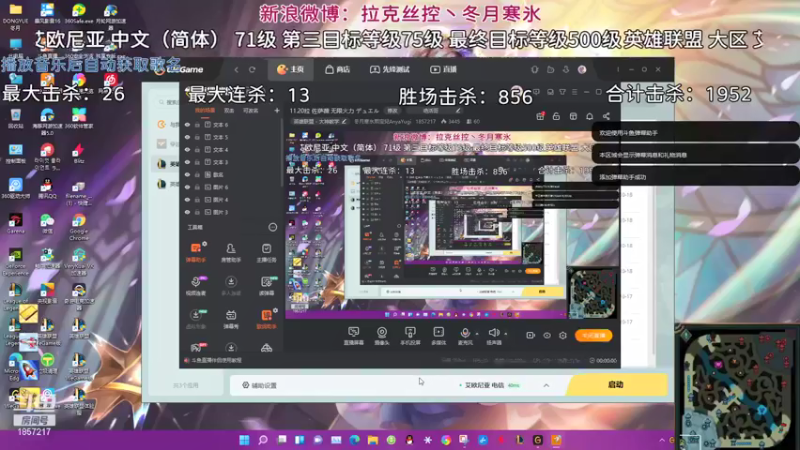The height and width of the screenshot is (450, 800).
Task: Open 视频连麦 tool in the toolbox
Action: click(195, 286)
